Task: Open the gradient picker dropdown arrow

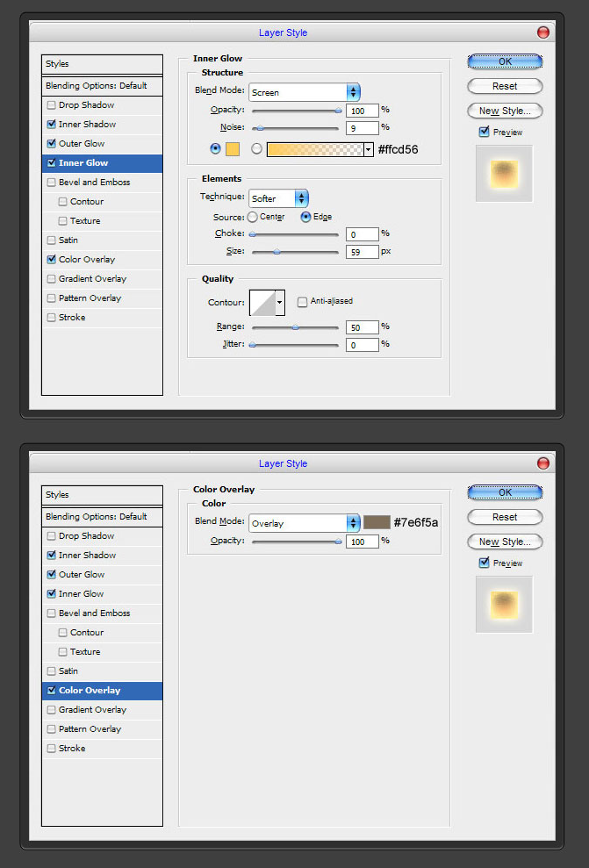Action: tap(368, 149)
